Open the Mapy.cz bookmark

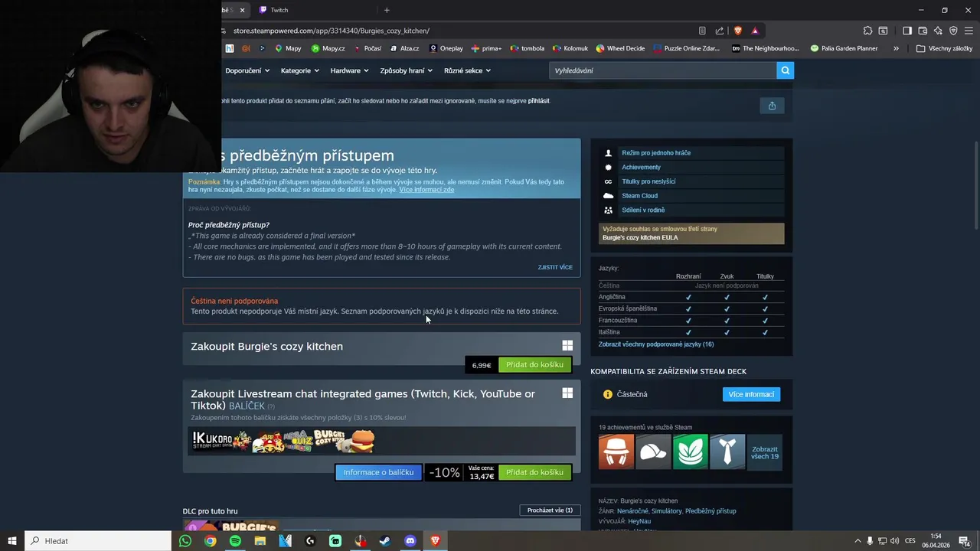pos(328,48)
